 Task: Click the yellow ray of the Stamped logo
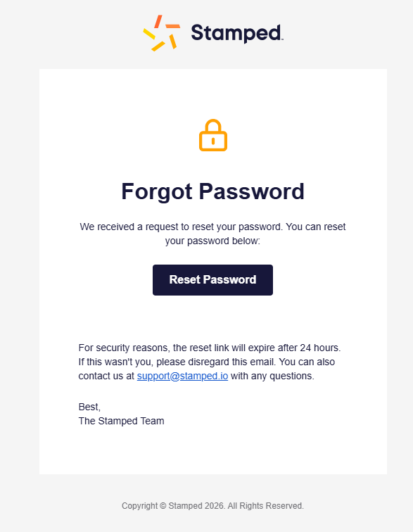click(x=149, y=34)
